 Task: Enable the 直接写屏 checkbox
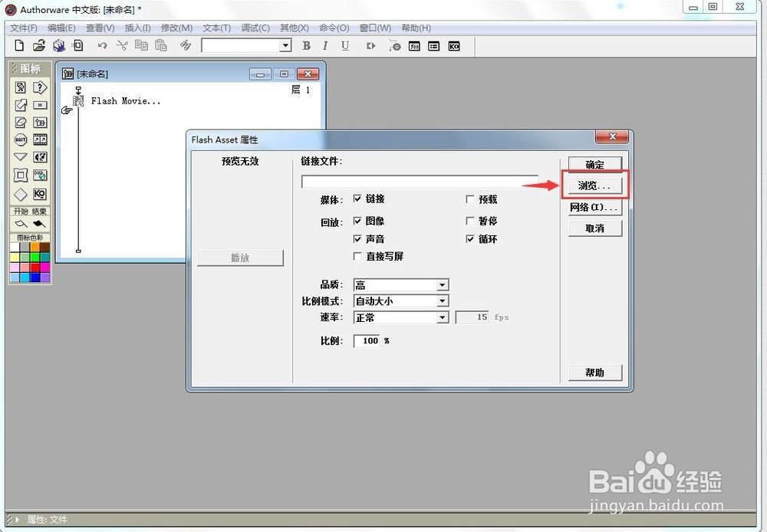tap(357, 257)
